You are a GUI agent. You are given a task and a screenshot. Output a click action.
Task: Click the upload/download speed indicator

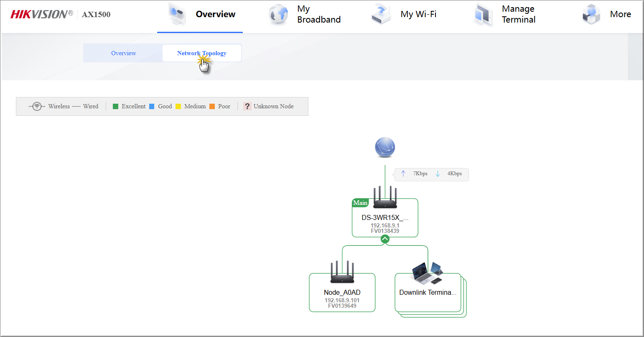tap(432, 174)
